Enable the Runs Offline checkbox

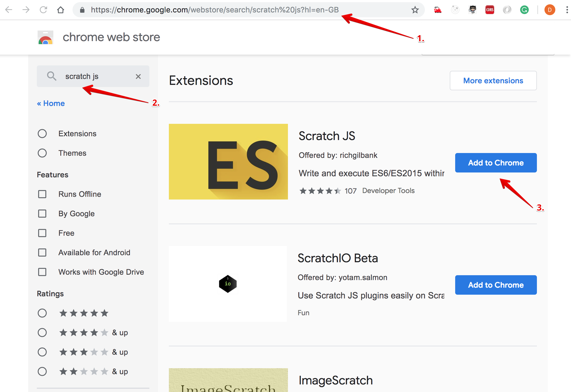click(x=42, y=194)
